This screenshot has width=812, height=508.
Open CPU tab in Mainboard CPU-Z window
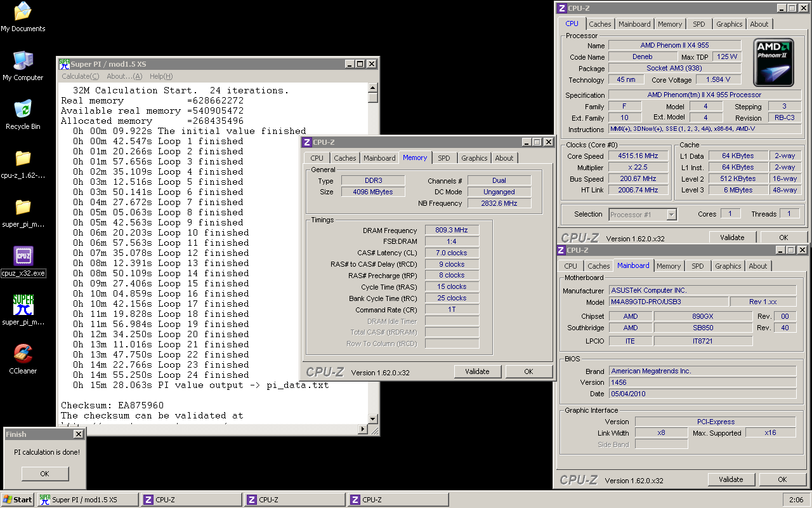click(571, 266)
